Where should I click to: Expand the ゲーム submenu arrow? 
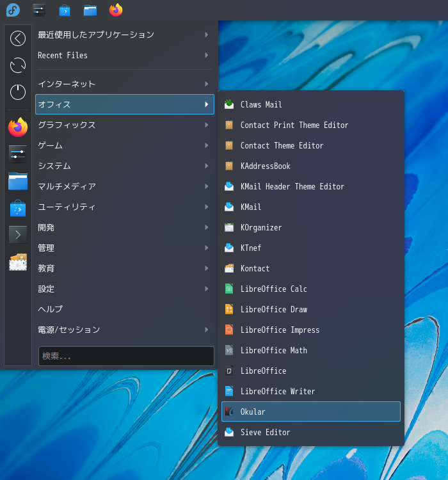click(207, 145)
